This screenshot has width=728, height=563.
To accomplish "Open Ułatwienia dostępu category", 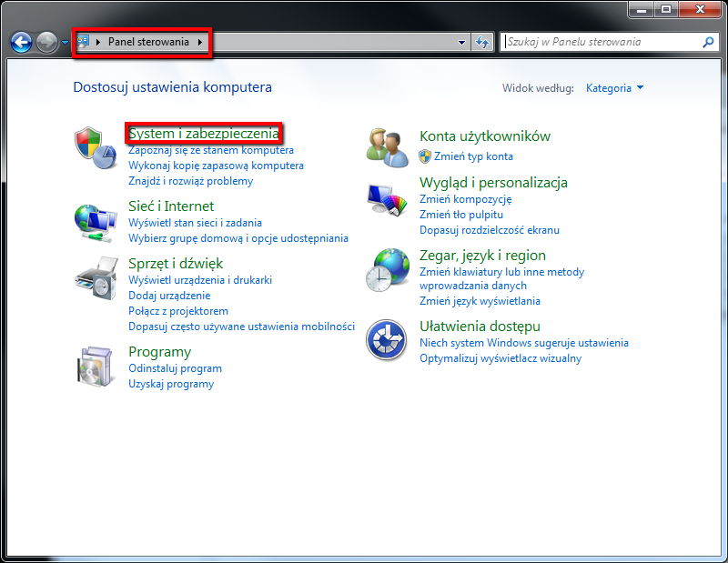I will [x=480, y=327].
